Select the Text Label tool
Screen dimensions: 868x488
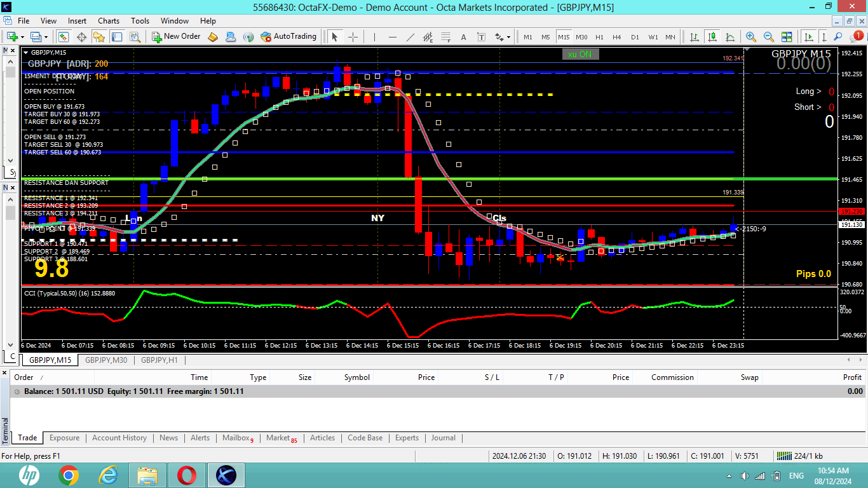[481, 37]
